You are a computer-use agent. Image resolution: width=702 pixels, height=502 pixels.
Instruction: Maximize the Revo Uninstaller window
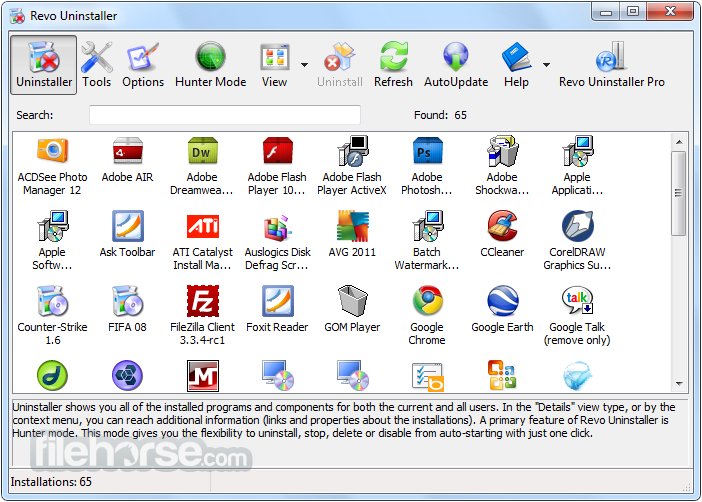(633, 12)
